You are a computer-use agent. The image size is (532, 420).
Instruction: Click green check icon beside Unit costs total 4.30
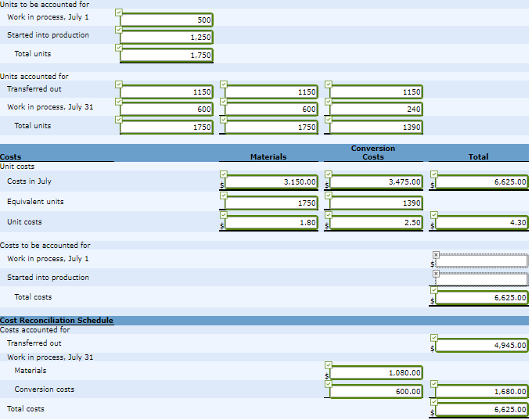[434, 215]
